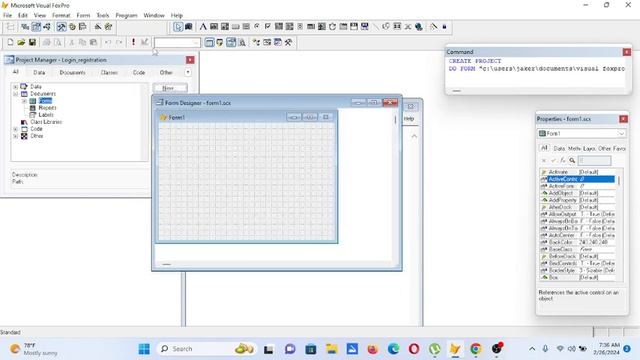Click the New file icon in standard toolbar
The width and height of the screenshot is (640, 360).
[11, 42]
